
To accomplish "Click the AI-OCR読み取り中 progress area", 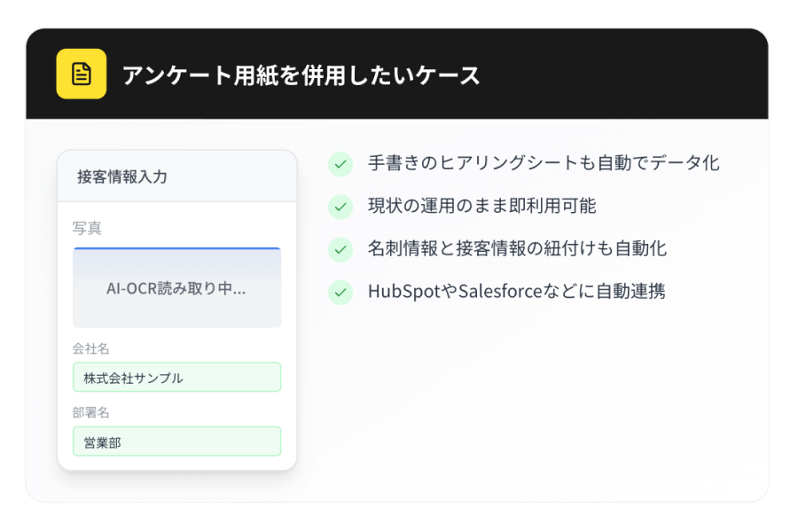I will pyautogui.click(x=176, y=286).
